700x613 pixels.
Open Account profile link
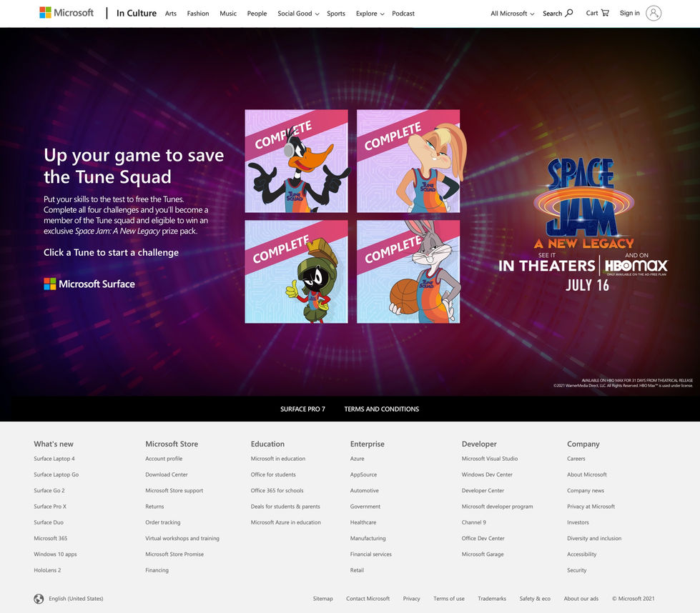click(164, 459)
